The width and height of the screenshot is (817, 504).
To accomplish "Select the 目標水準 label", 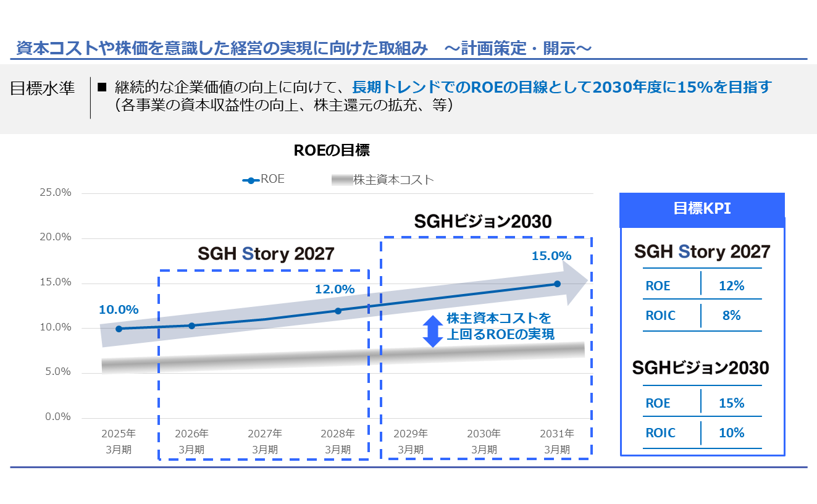I will point(42,88).
